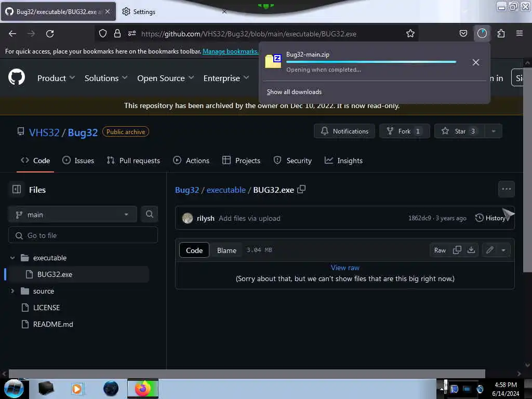Toggle the downloads panel toolbar icon
This screenshot has width=532, height=399.
(x=482, y=33)
